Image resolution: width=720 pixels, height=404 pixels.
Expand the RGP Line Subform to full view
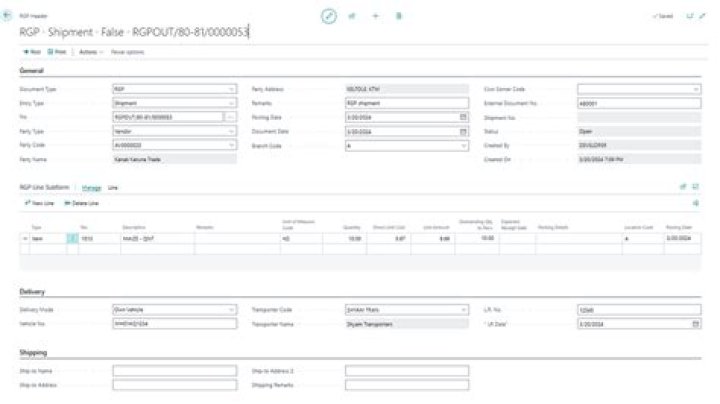pos(696,187)
